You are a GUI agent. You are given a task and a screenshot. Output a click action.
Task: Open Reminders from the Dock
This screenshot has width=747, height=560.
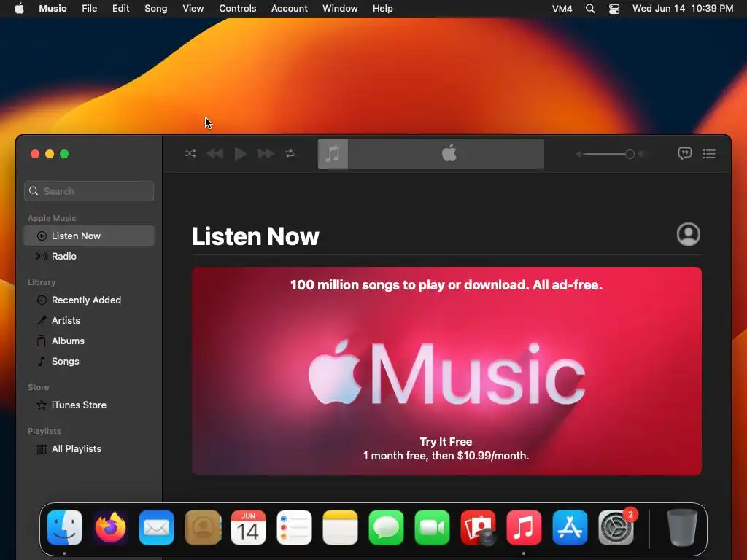point(294,528)
